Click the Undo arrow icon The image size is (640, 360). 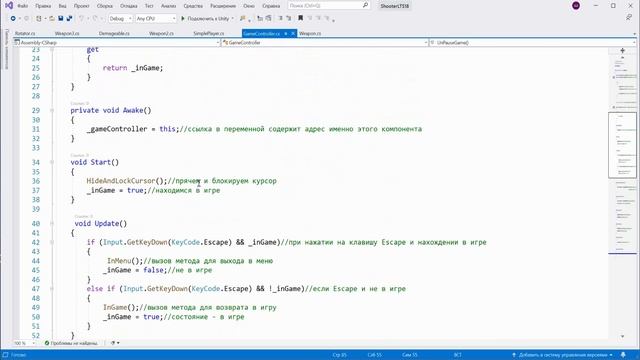point(81,18)
